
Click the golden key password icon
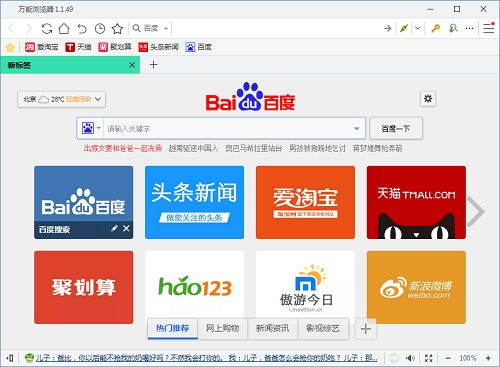(435, 28)
